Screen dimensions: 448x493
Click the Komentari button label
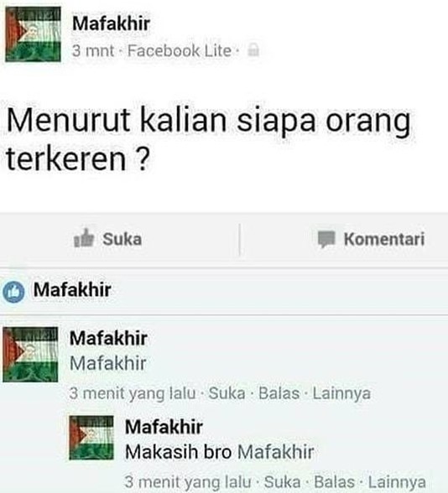(384, 239)
